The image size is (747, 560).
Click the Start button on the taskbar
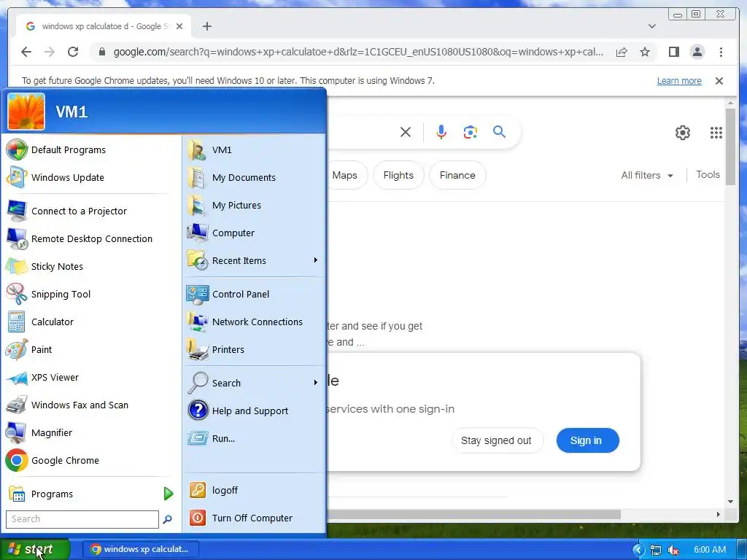35,549
